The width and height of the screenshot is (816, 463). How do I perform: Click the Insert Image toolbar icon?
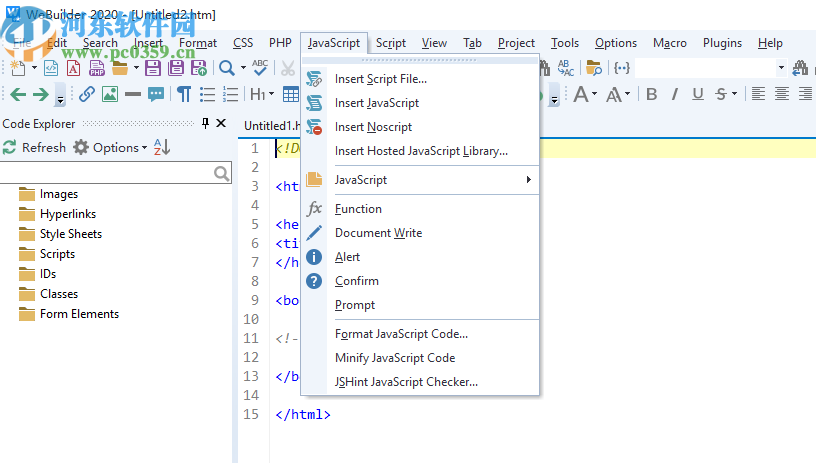pos(109,95)
